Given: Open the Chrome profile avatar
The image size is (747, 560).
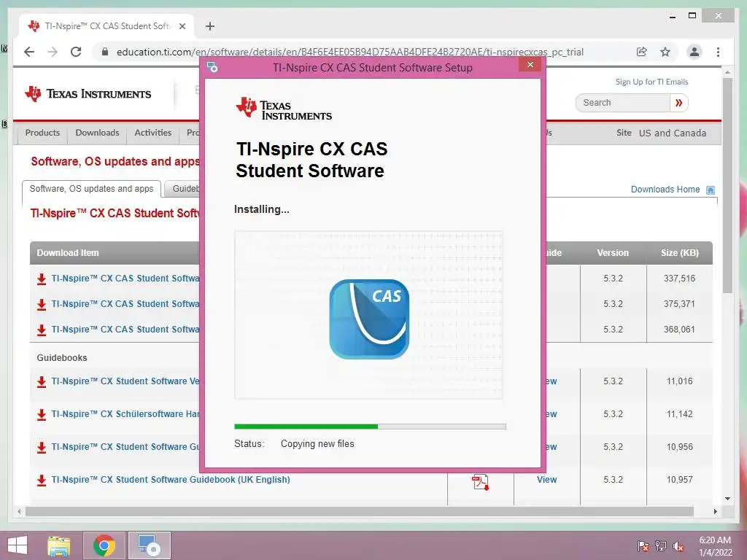Looking at the screenshot, I should [x=694, y=52].
